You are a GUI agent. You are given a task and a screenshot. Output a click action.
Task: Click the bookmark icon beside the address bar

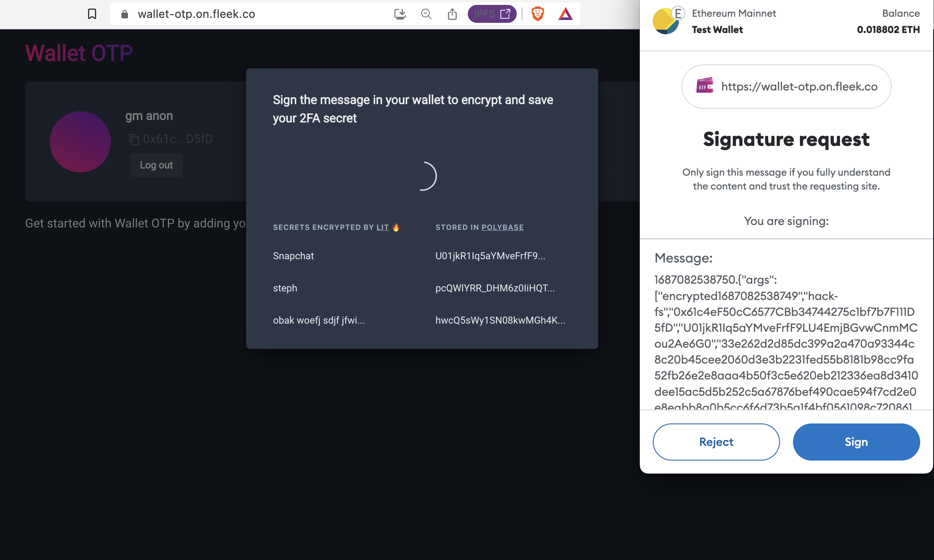point(92,14)
